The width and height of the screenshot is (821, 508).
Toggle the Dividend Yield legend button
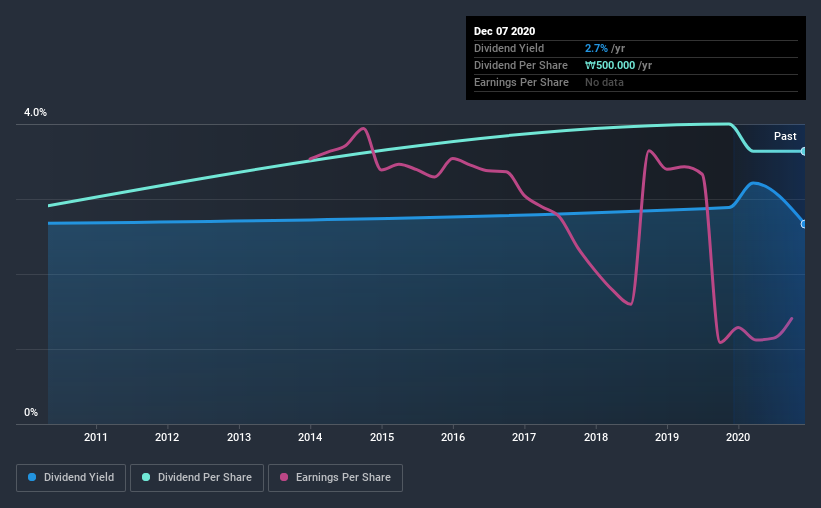click(71, 478)
